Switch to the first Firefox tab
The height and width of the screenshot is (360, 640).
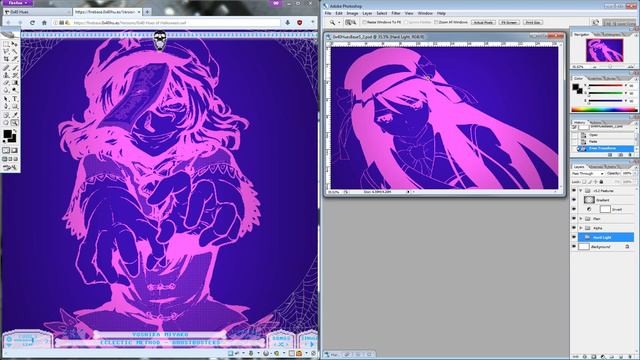click(x=36, y=12)
